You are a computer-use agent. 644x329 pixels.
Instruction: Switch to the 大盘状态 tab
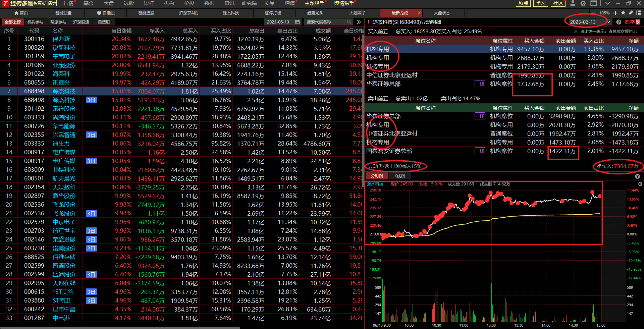tap(442, 13)
